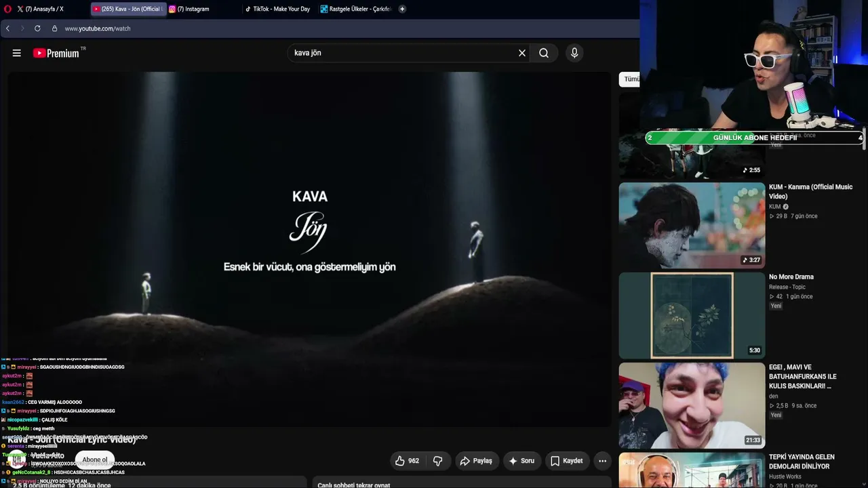868x488 pixels.
Task: Select the Tümü filter chip
Action: (631, 79)
